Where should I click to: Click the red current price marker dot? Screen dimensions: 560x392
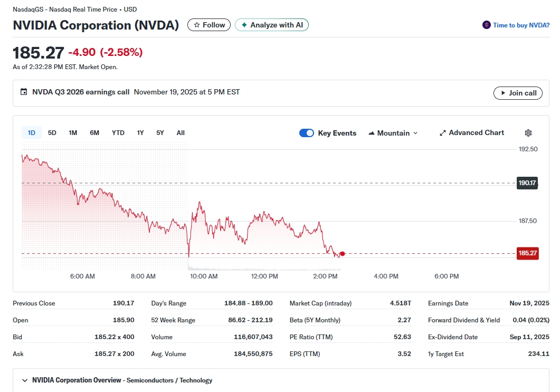343,254
